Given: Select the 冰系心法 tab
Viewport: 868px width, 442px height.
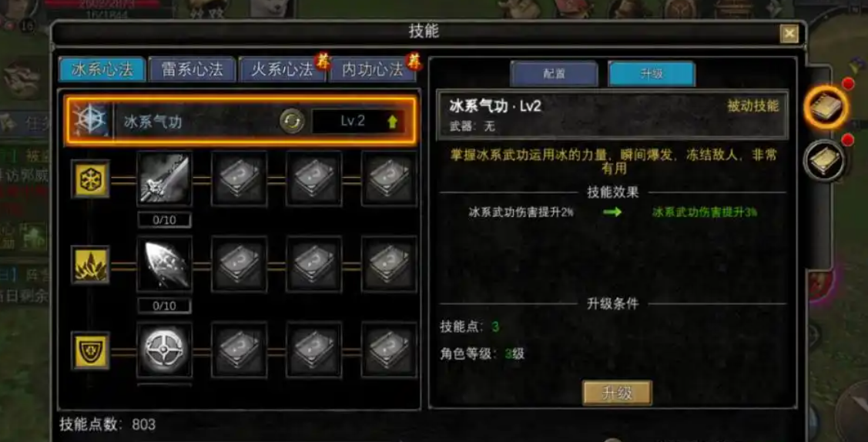Looking at the screenshot, I should 102,70.
